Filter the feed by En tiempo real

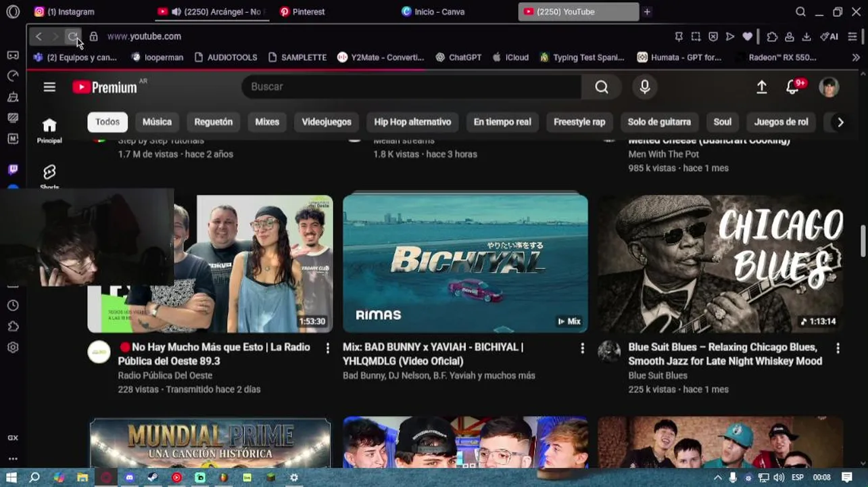(502, 122)
